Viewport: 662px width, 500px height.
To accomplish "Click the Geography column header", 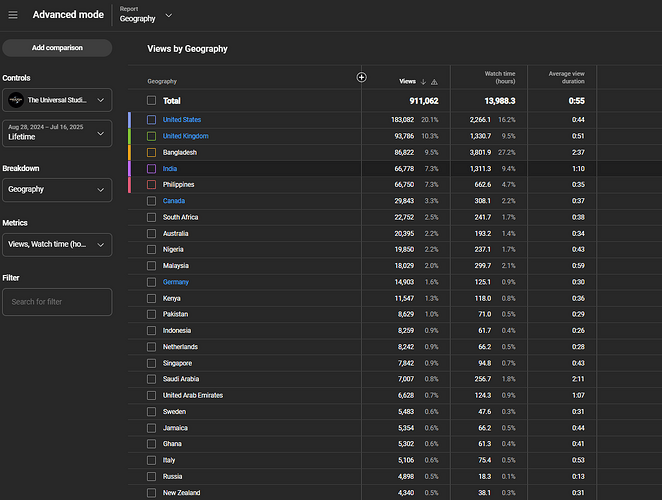I will tap(162, 82).
